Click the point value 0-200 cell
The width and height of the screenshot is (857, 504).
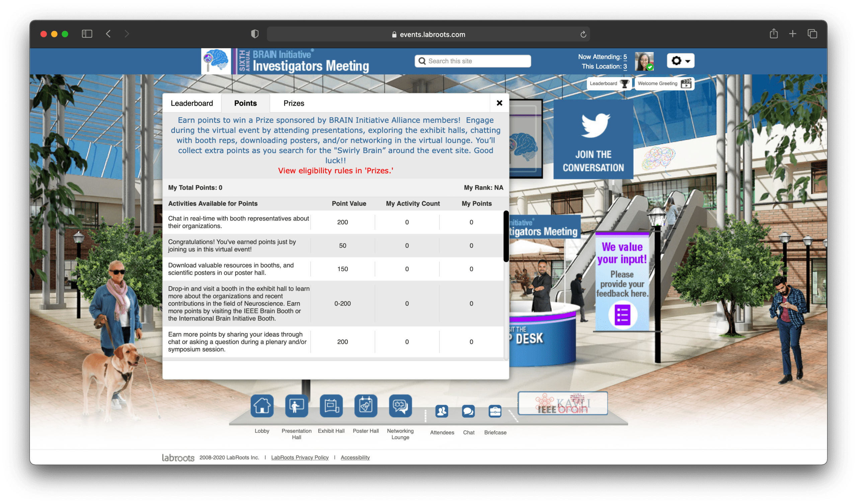(342, 303)
